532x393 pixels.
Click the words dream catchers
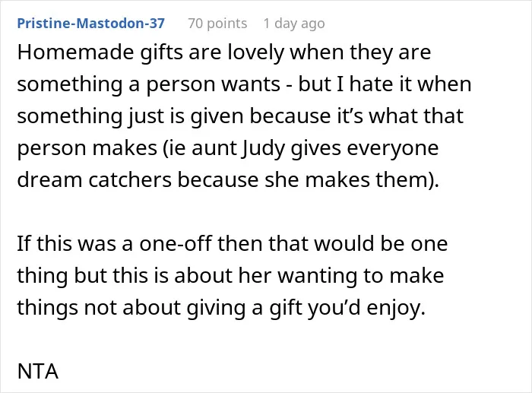click(x=94, y=179)
